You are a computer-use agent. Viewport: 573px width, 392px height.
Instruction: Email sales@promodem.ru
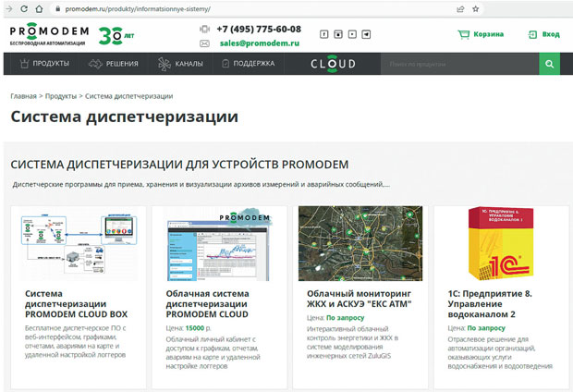260,43
